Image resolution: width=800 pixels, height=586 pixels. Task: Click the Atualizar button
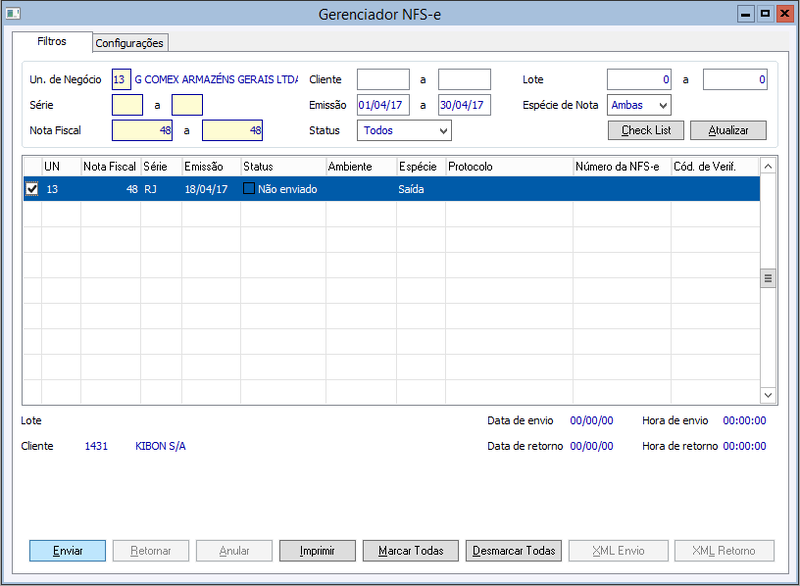coord(728,130)
